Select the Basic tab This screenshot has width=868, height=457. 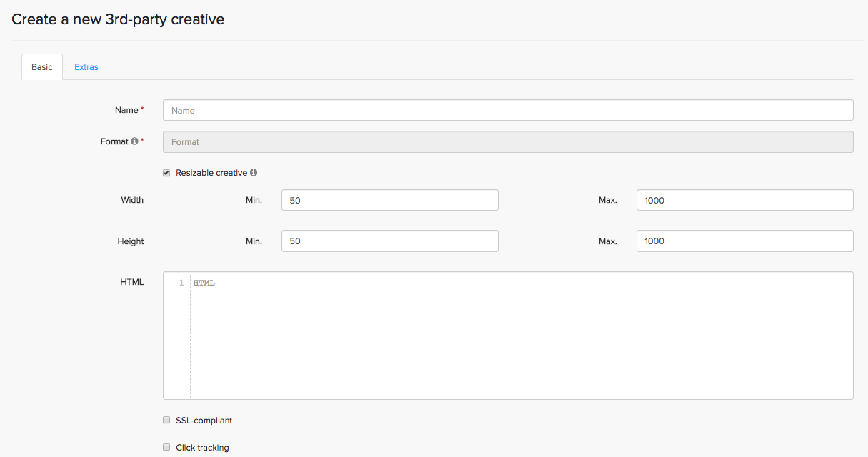[42, 67]
